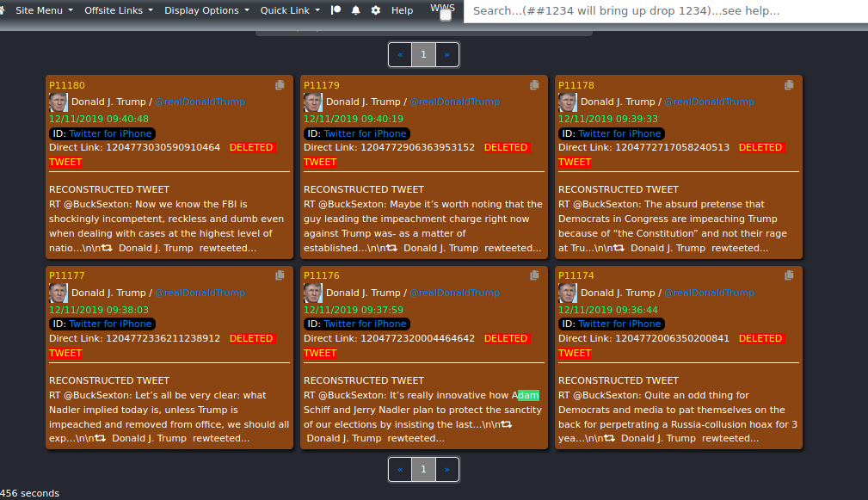Open settings with the gear icon
868x500 pixels.
376,10
